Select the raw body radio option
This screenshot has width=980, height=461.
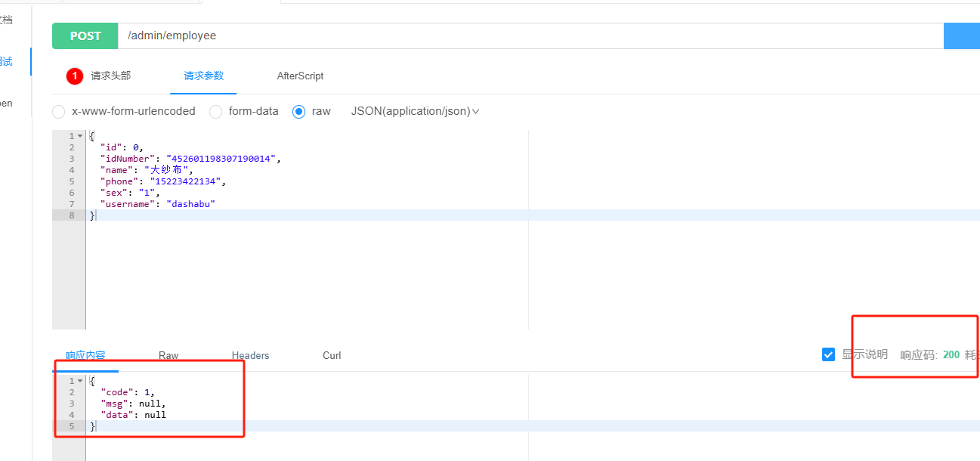[x=299, y=112]
